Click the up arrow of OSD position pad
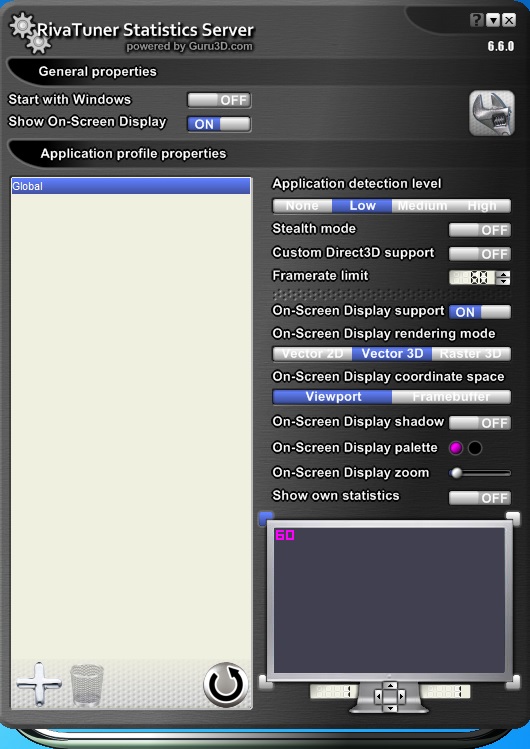 pyautogui.click(x=390, y=686)
